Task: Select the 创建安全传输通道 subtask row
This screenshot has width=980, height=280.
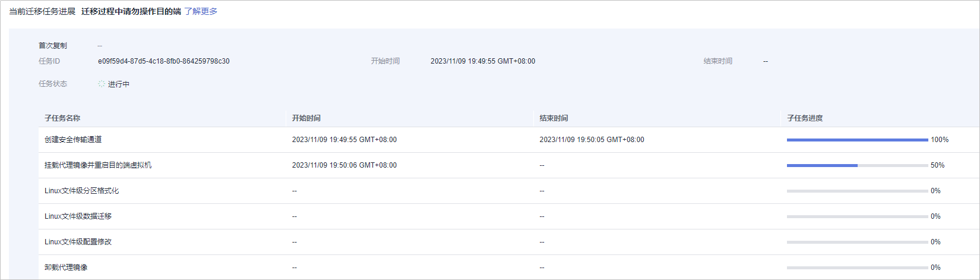Action: 509,140
